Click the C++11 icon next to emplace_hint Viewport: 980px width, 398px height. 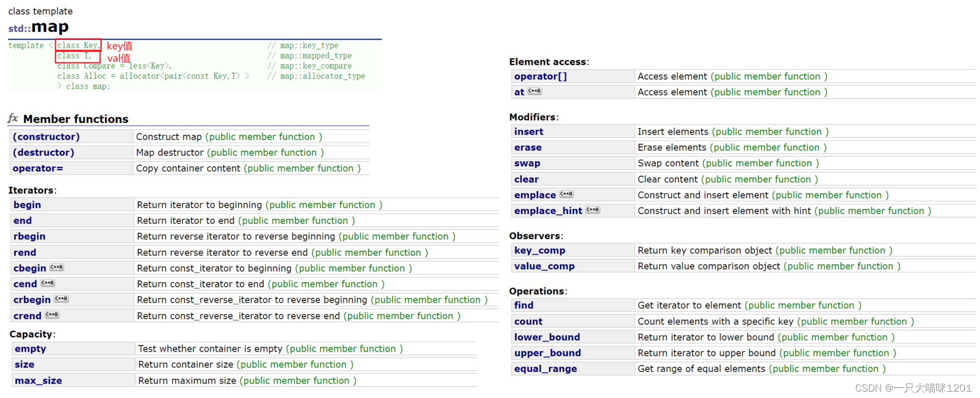point(593,210)
